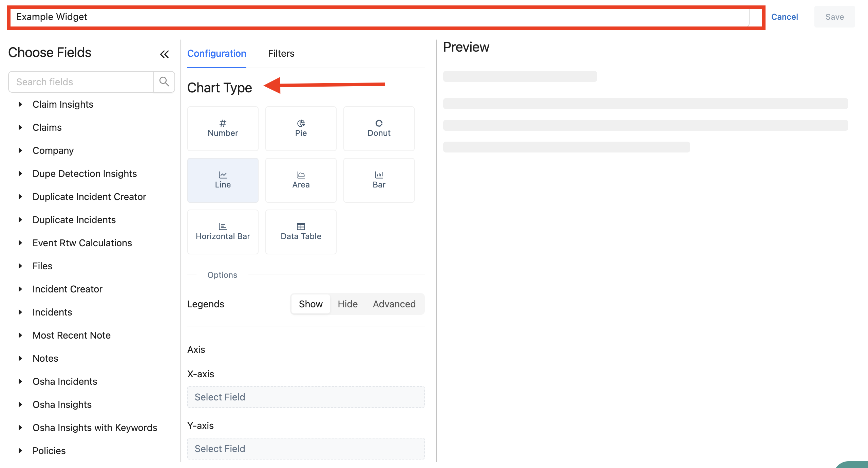The image size is (868, 468).
Task: Click the Search fields input
Action: (81, 82)
